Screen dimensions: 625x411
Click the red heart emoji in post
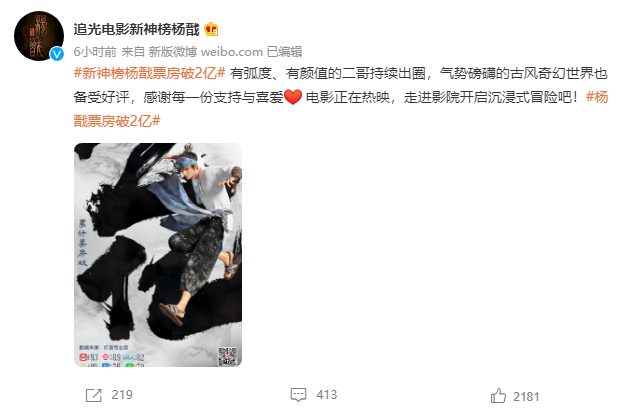tap(293, 97)
